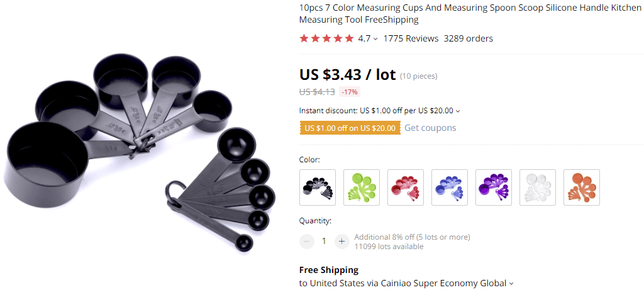Select the black measuring cup color option
This screenshot has height=290, width=644.
(x=318, y=187)
